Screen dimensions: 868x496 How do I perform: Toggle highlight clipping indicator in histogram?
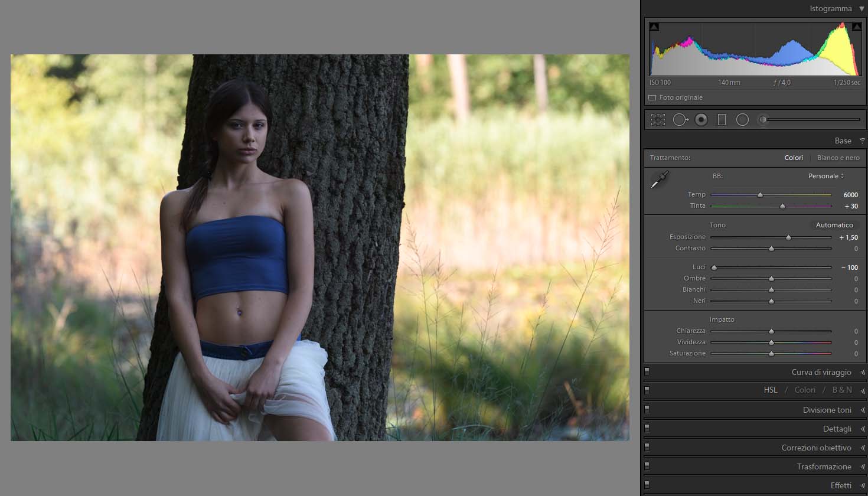pos(856,27)
